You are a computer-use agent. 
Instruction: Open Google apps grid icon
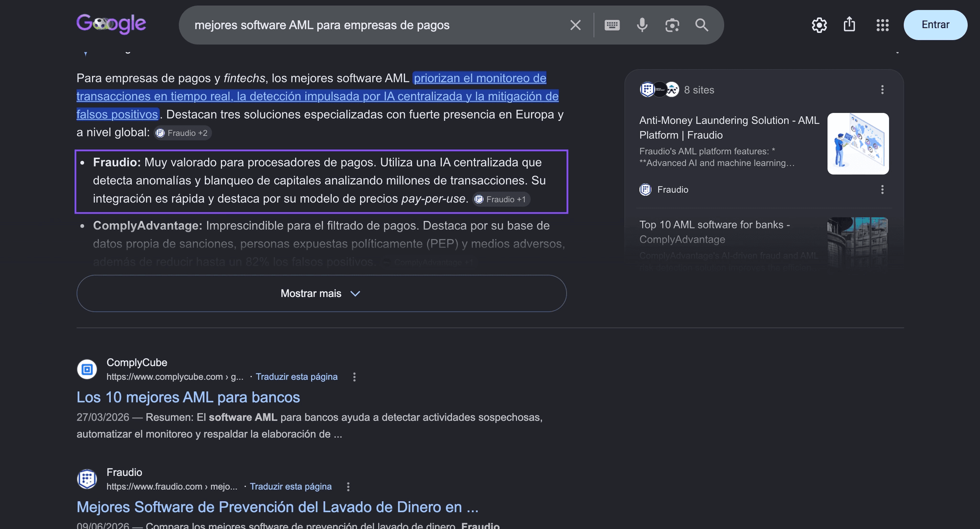[x=882, y=25]
